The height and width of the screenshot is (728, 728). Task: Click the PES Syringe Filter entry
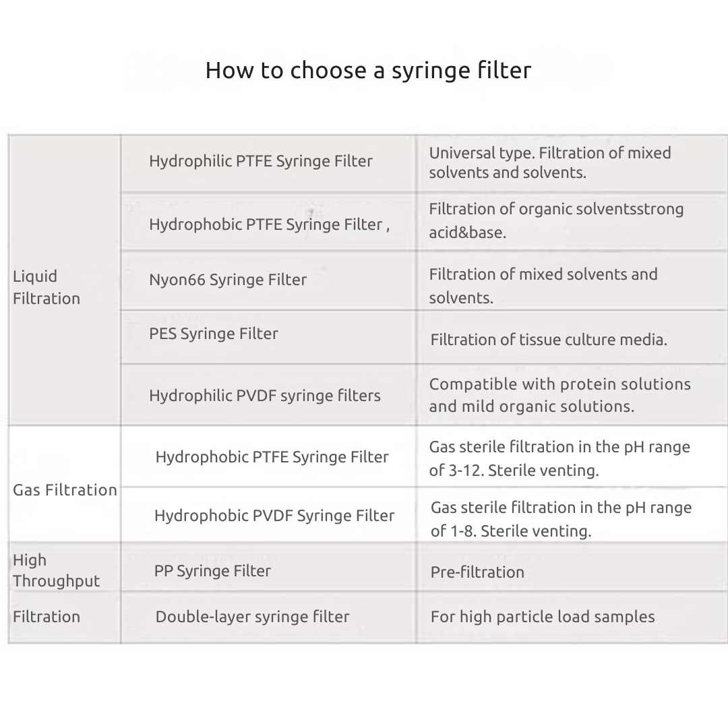coord(213,334)
